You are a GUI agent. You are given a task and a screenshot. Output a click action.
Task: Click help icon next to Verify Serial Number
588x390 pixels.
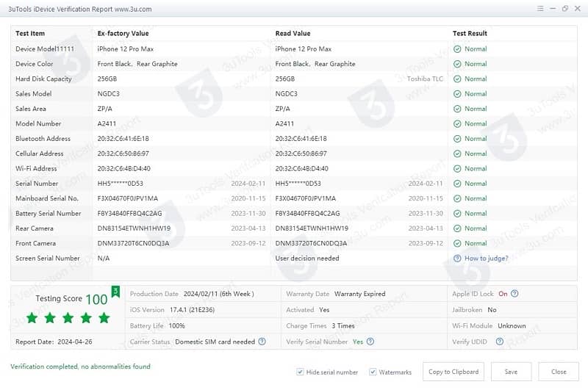click(x=370, y=342)
